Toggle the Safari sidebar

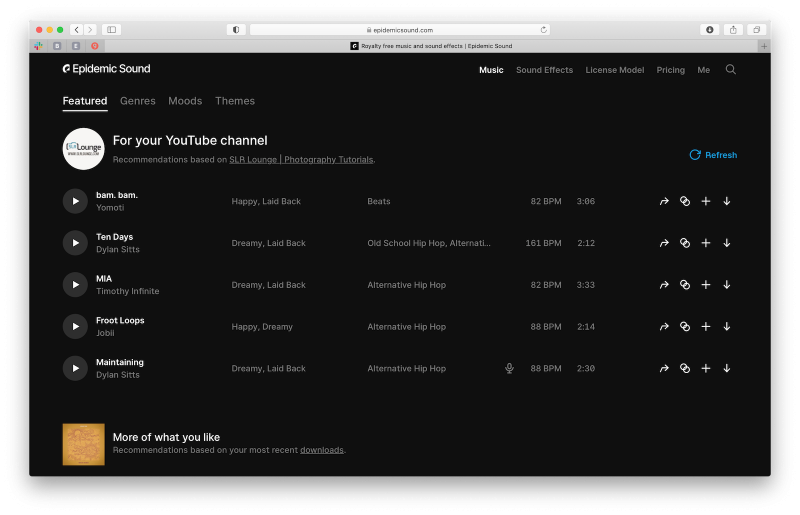click(111, 30)
